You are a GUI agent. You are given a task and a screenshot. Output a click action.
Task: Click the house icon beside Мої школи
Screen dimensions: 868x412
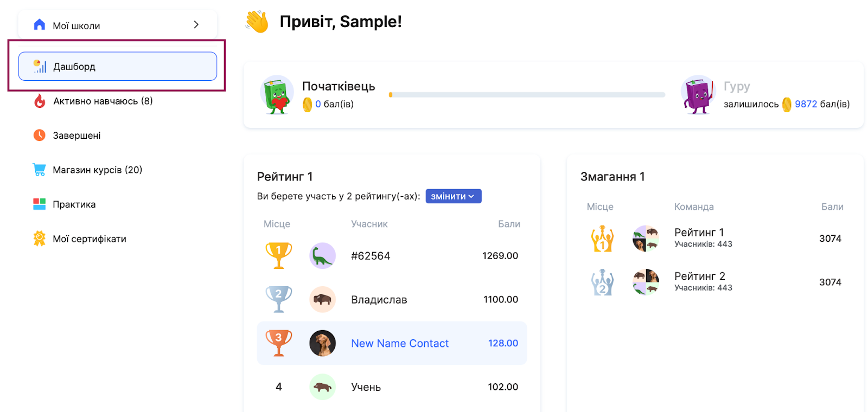(x=40, y=25)
